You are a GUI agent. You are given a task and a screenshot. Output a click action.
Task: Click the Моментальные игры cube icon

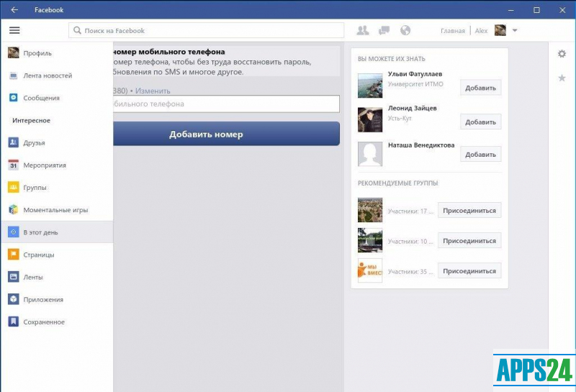tap(14, 209)
